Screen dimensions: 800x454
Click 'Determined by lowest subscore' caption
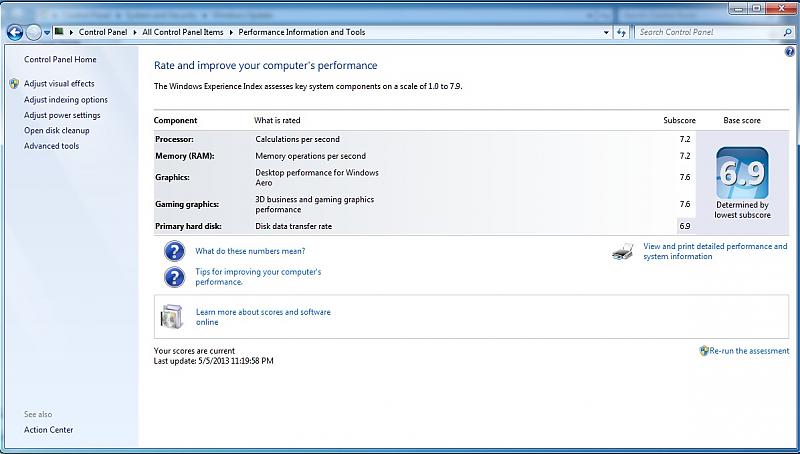click(742, 210)
